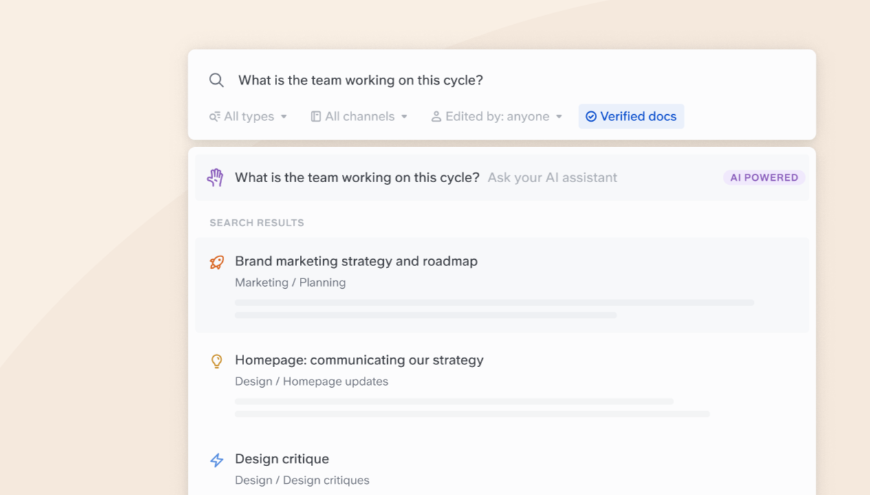Click the verified checkmark badge icon
The height and width of the screenshot is (495, 870).
(591, 117)
